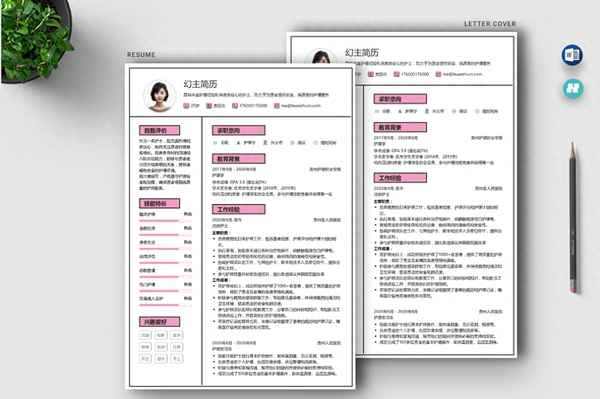The image size is (600, 399).
Task: Click the bottommost pink skill progress bar
Action: 159,305
